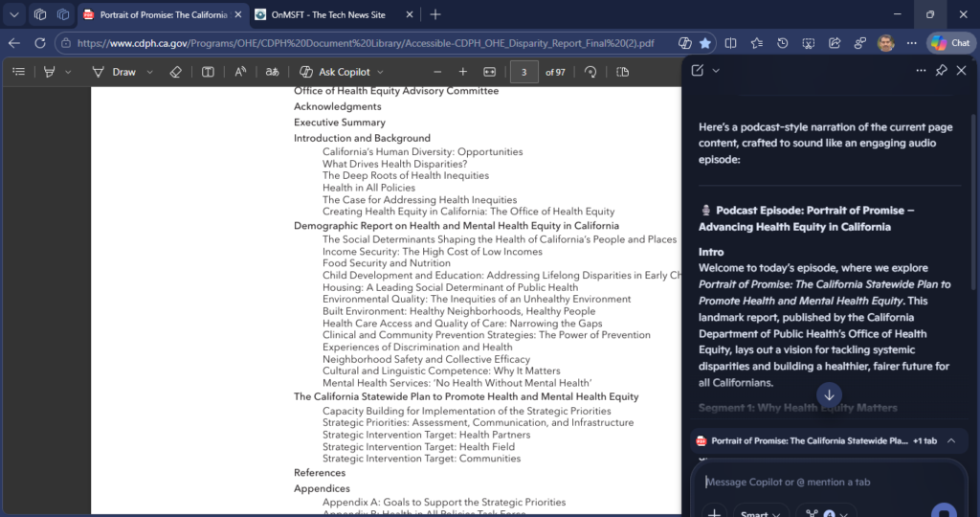
Task: Zoom out the PDF with minus icon
Action: point(437,72)
